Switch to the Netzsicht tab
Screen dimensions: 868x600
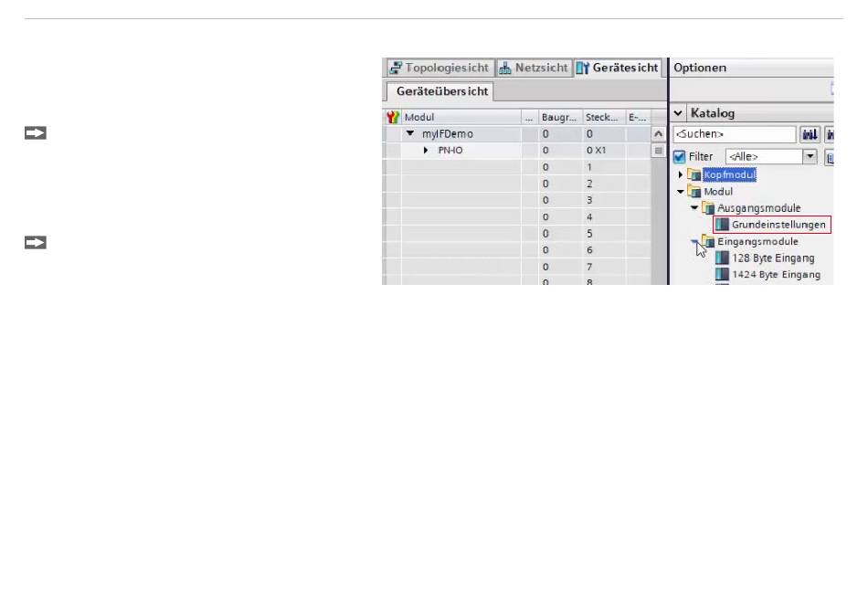pos(534,68)
